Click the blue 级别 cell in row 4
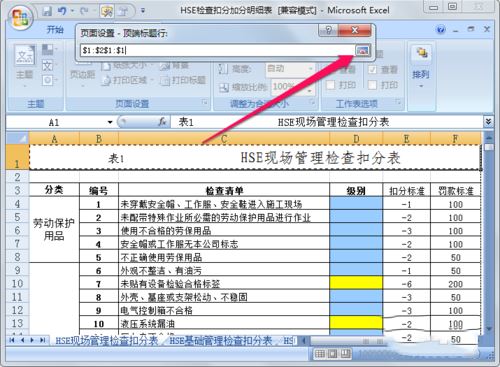500x367 pixels. [x=356, y=204]
